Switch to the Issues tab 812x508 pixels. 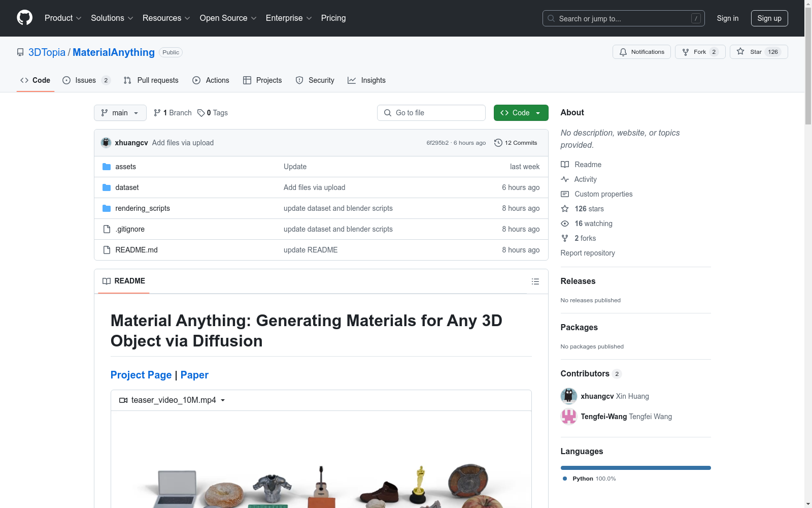point(86,80)
